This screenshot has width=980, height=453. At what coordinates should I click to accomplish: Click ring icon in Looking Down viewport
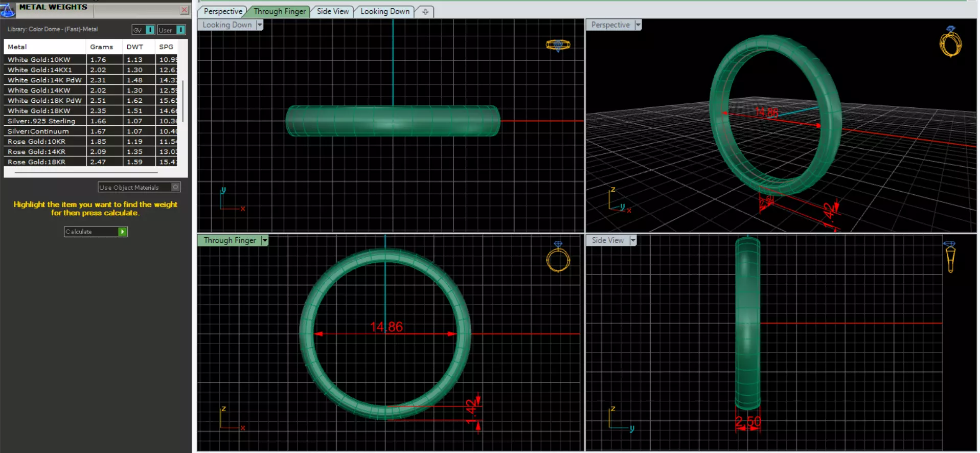tap(558, 46)
